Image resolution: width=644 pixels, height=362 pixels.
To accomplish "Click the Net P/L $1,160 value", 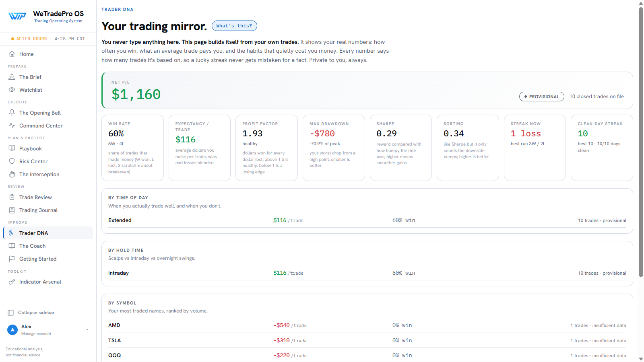I will (x=136, y=95).
